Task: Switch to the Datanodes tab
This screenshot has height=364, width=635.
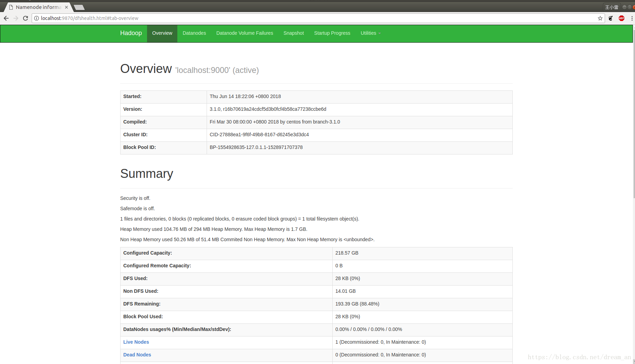Action: (x=194, y=33)
